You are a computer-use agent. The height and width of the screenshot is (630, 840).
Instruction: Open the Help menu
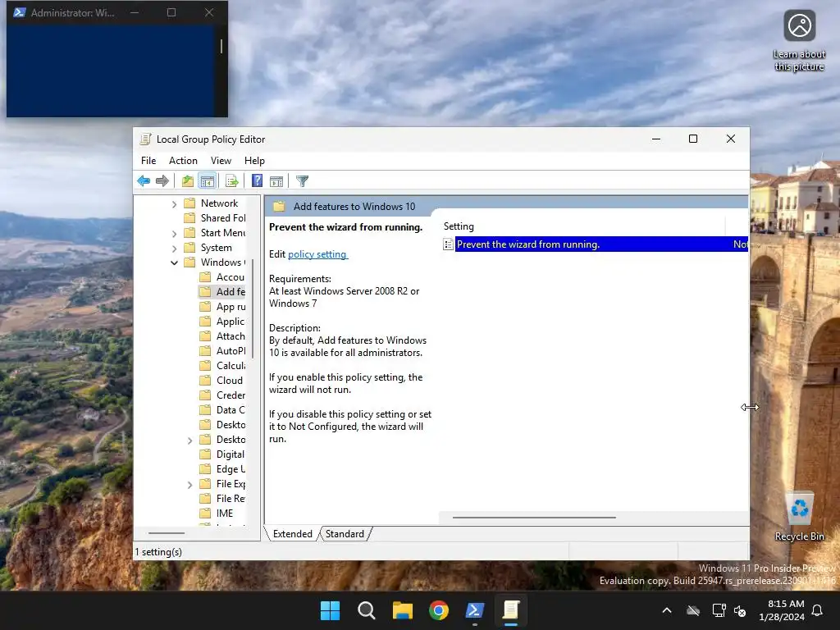(x=254, y=161)
